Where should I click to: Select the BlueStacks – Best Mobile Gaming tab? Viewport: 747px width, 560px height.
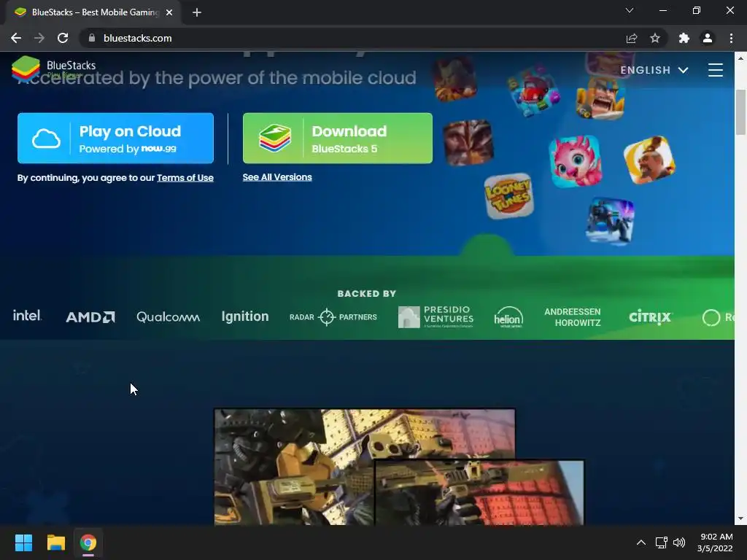(x=93, y=12)
